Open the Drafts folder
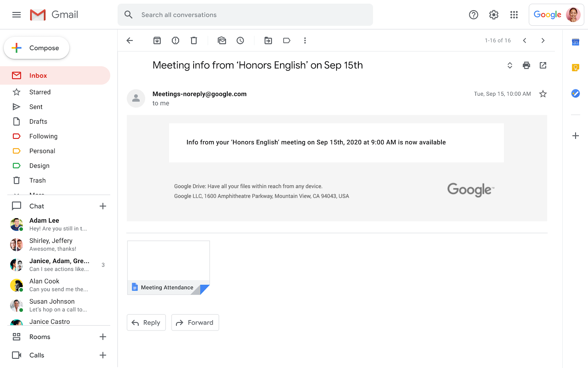Screen dimensions: 588x368 click(38, 121)
